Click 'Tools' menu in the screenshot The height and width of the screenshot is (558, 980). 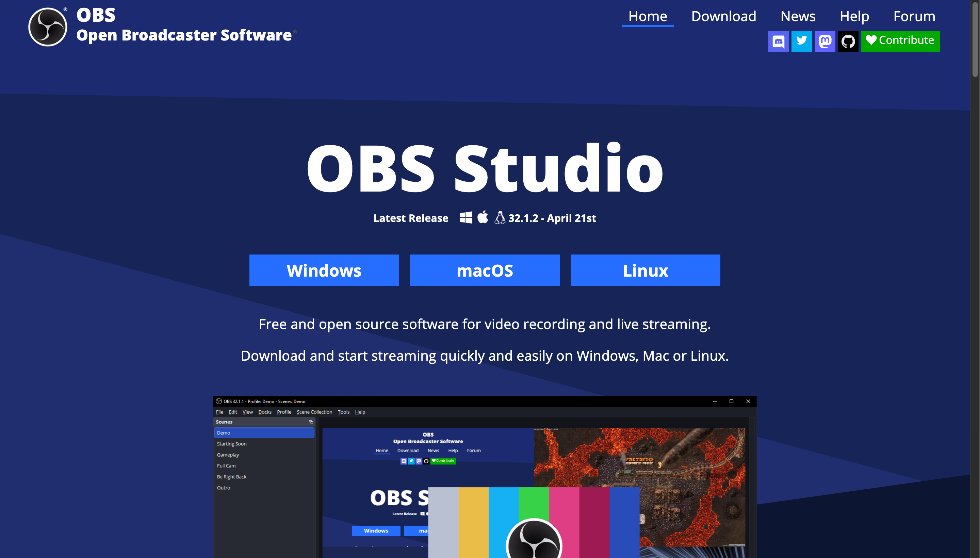click(x=343, y=412)
